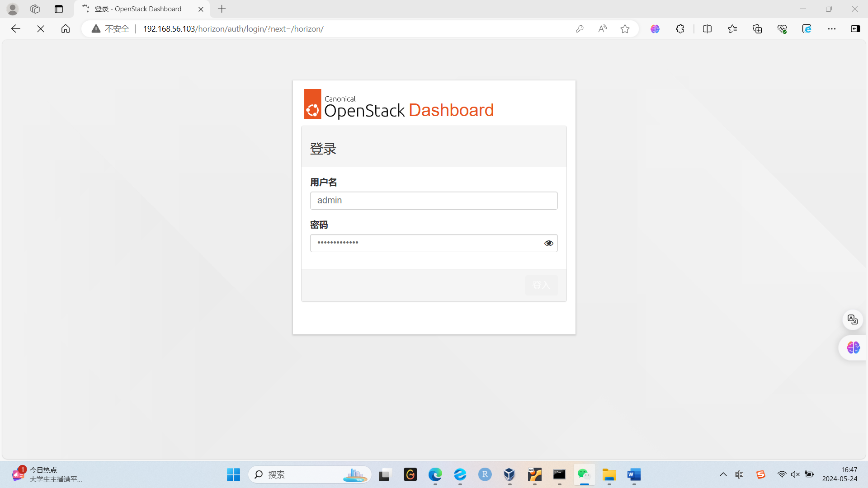The image size is (868, 488).
Task: Open Browser essentials heart icon
Action: click(x=782, y=29)
